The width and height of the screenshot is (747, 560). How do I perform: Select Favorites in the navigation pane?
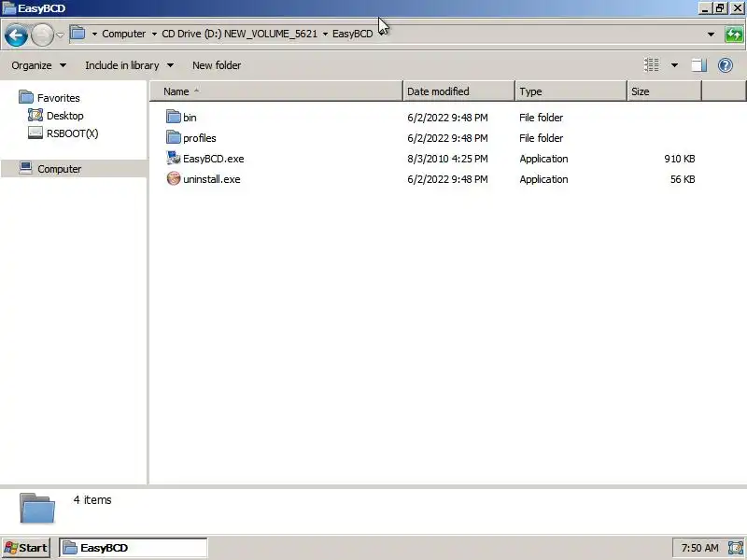click(x=59, y=98)
